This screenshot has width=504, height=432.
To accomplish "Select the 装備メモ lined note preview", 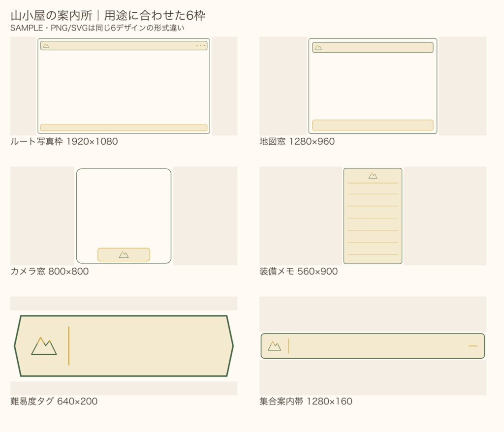I will pyautogui.click(x=373, y=216).
